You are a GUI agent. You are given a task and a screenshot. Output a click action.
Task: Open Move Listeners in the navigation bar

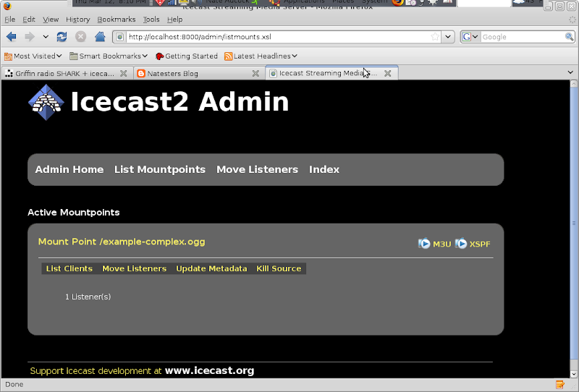258,169
